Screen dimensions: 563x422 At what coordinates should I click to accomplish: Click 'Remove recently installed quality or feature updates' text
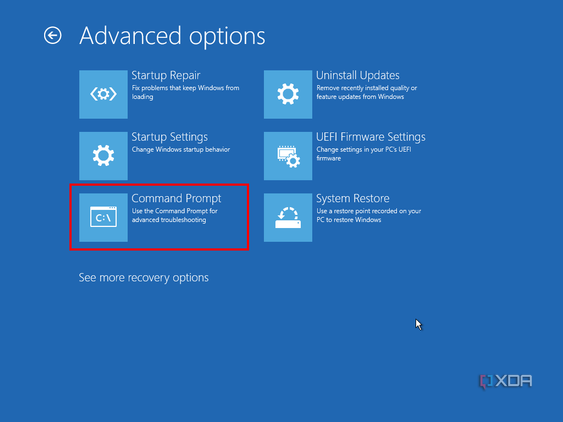coord(367,92)
